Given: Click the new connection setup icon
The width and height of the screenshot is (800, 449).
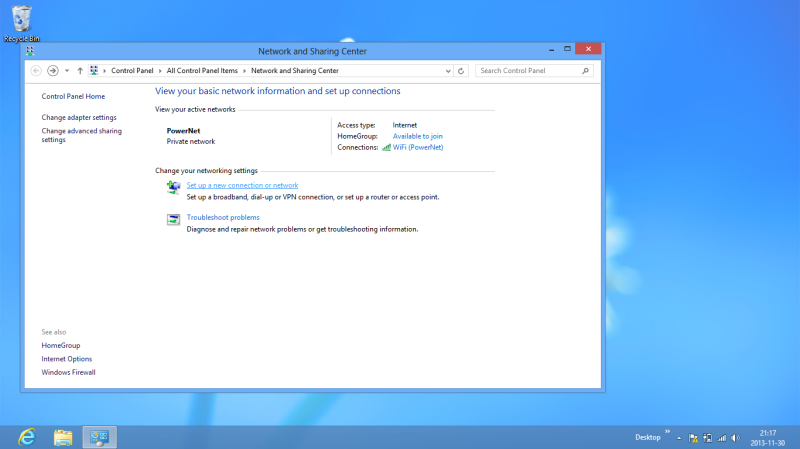Looking at the screenshot, I should [x=174, y=186].
